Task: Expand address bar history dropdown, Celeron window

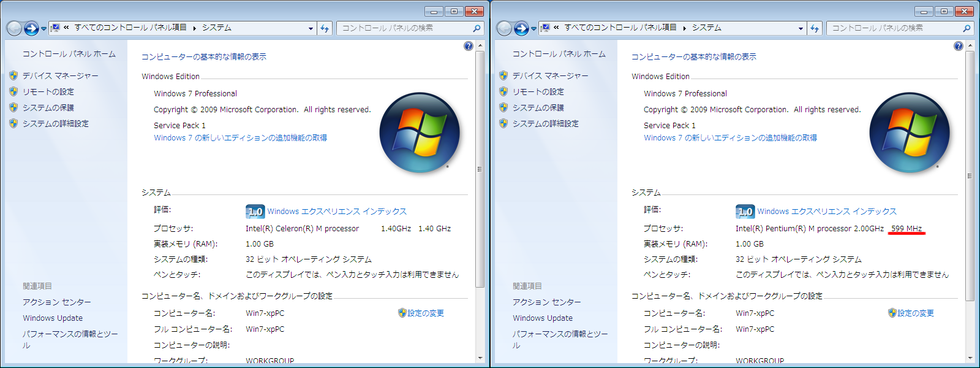Action: (x=311, y=28)
